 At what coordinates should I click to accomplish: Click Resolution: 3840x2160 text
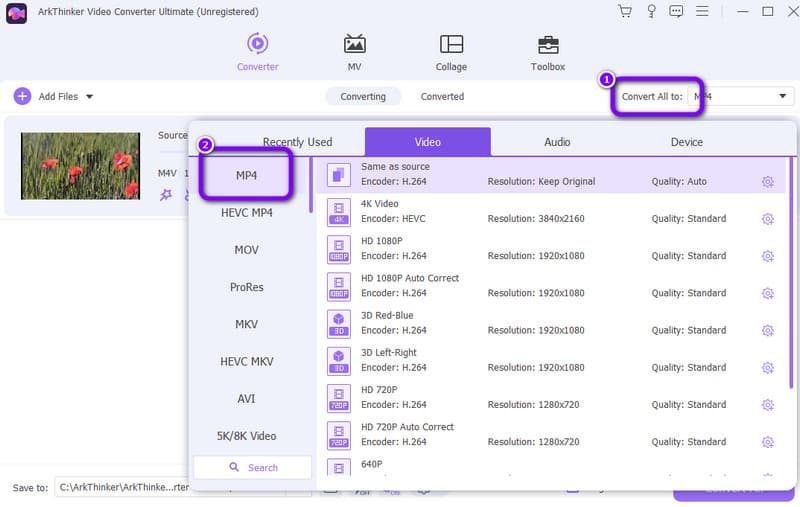tap(536, 219)
